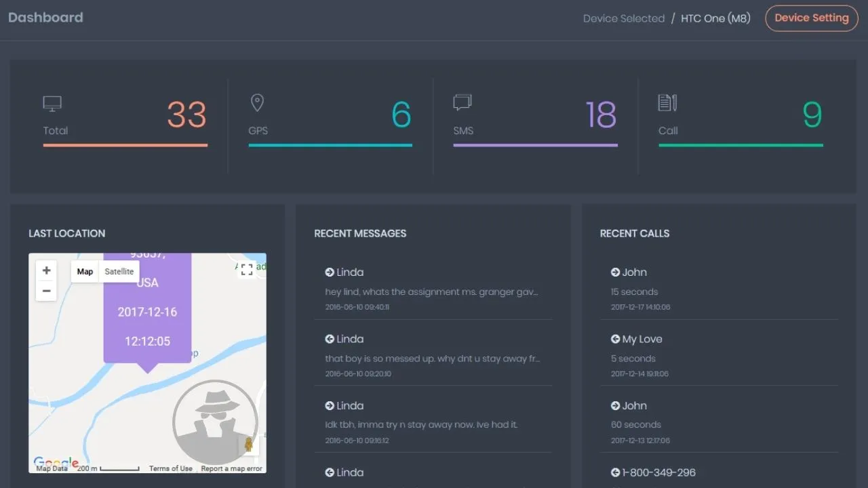Click Report a map error link
This screenshot has height=488, width=868.
click(x=231, y=468)
